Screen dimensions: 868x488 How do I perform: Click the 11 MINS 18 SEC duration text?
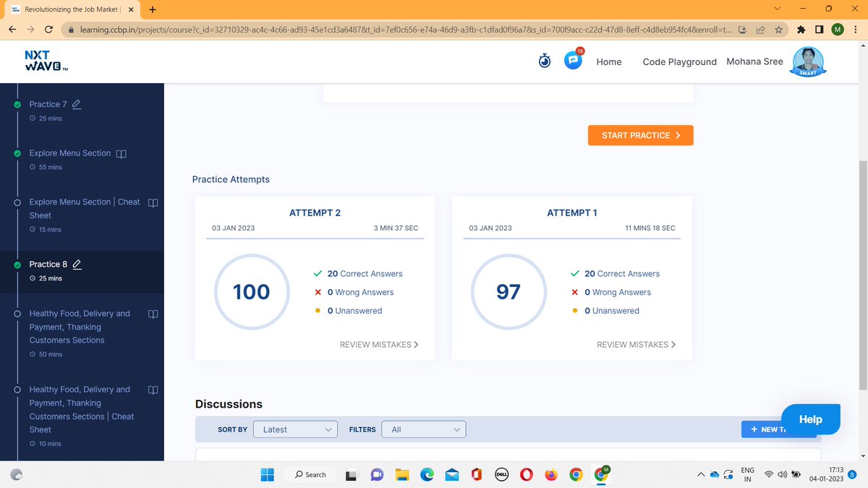pyautogui.click(x=650, y=228)
